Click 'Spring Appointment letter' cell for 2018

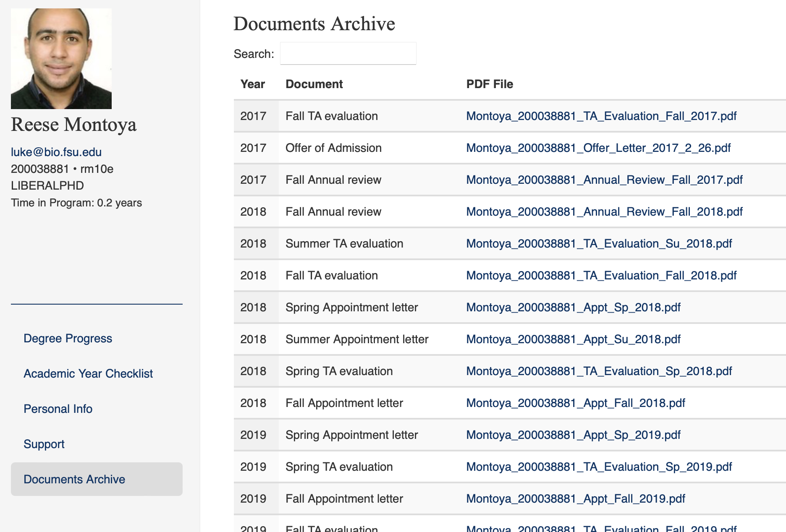(352, 307)
